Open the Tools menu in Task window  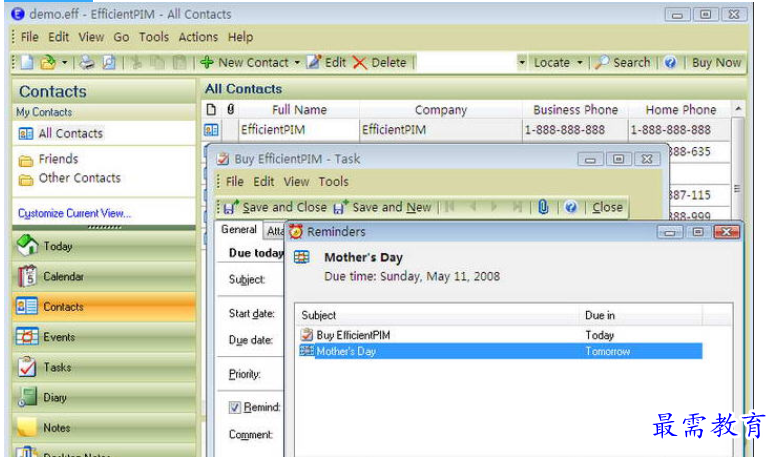tap(333, 182)
